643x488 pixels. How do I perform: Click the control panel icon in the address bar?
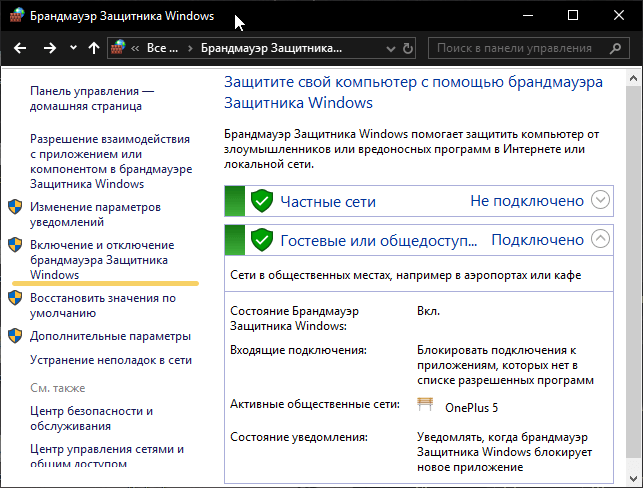120,48
